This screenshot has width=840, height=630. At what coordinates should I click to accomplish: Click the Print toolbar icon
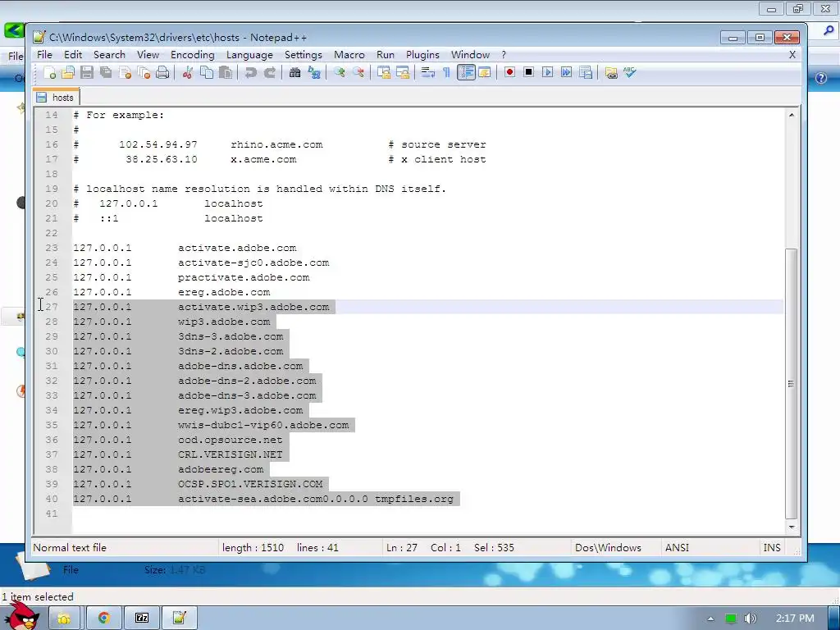pyautogui.click(x=162, y=72)
